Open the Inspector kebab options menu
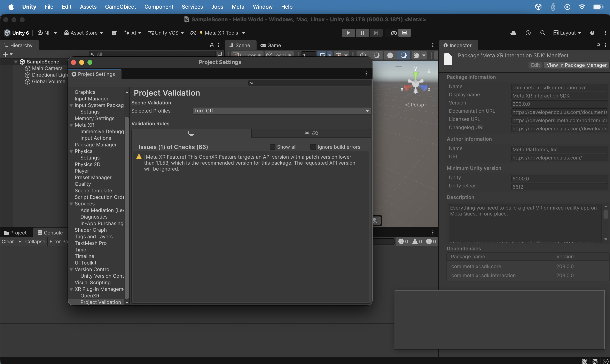The width and height of the screenshot is (610, 364). (605, 45)
